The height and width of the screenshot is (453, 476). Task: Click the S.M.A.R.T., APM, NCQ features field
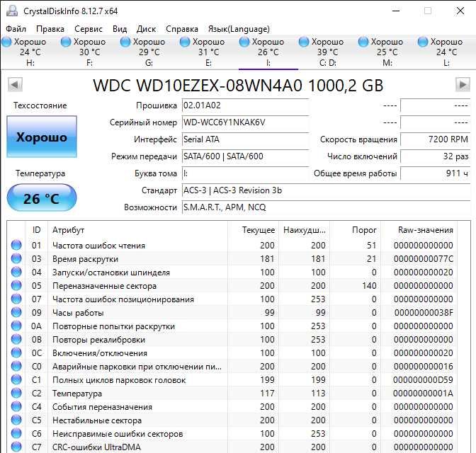[326, 207]
